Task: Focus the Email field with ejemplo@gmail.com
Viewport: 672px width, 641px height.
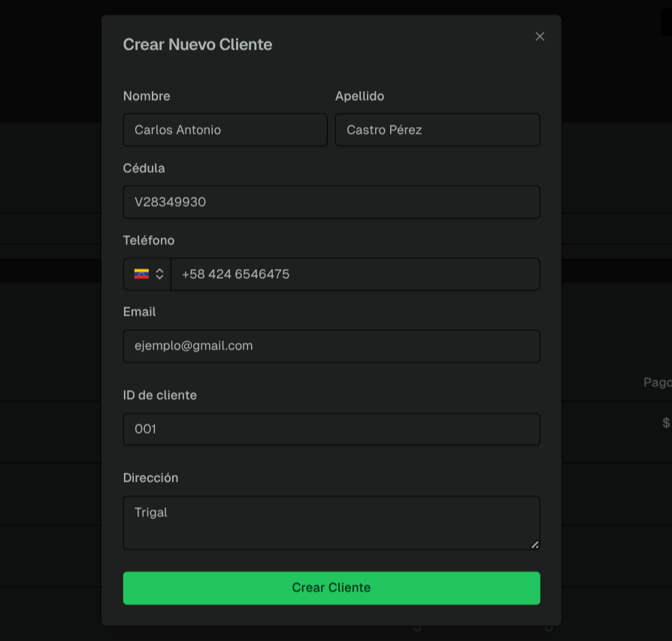Action: click(x=331, y=346)
